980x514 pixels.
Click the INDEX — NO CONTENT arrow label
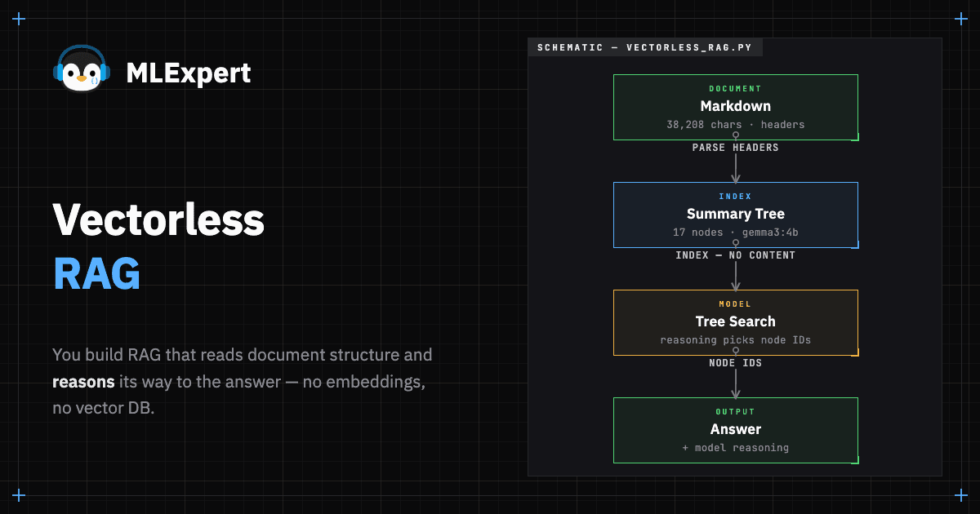(x=736, y=255)
